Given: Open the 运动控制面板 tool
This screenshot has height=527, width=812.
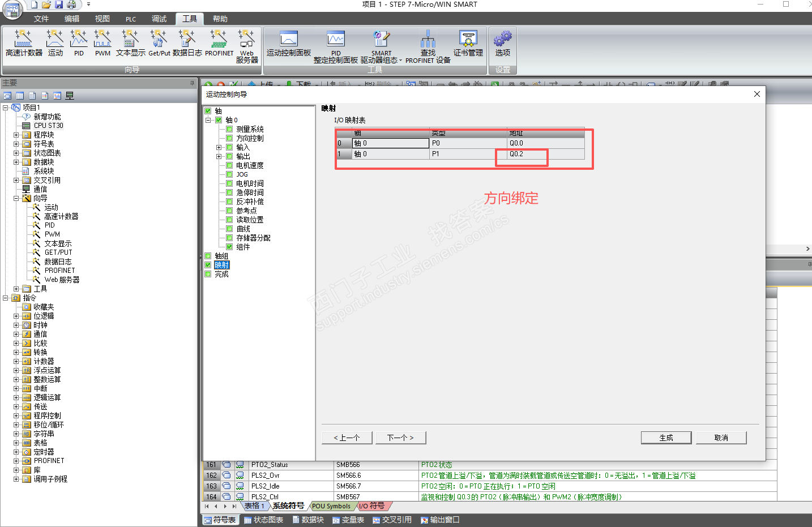Looking at the screenshot, I should tap(289, 44).
